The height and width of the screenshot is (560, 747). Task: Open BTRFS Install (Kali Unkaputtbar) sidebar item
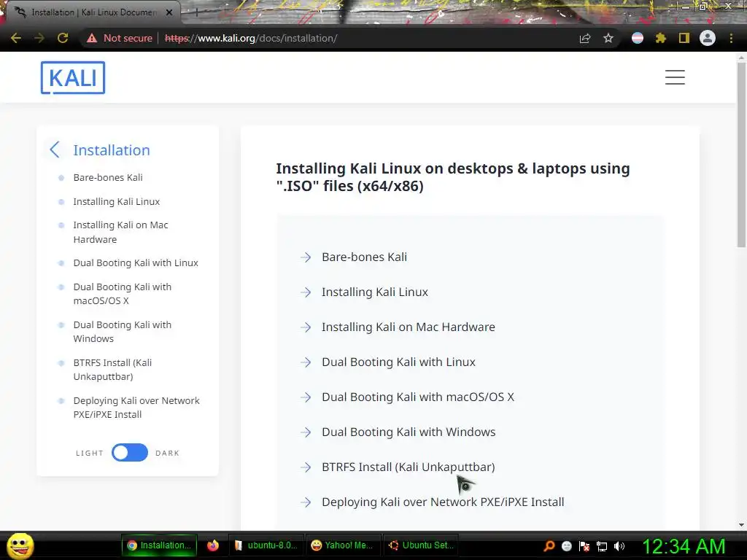point(112,370)
